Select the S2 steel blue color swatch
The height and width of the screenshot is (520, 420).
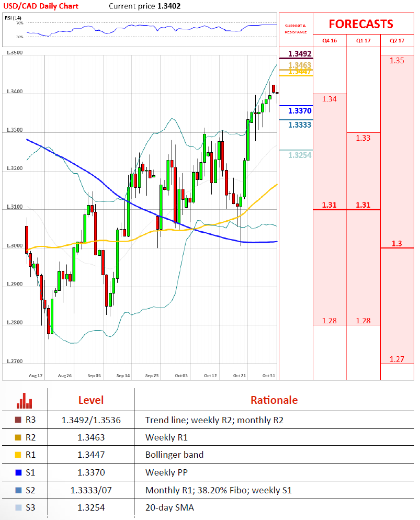click(18, 490)
